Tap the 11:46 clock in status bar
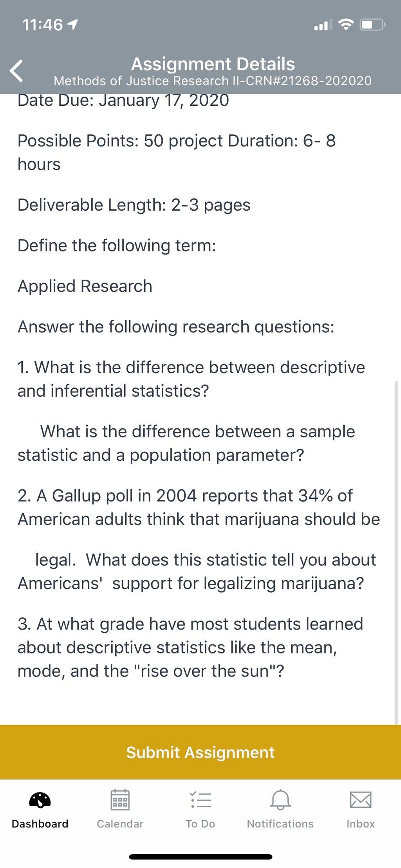This screenshot has height=868, width=401. click(43, 25)
